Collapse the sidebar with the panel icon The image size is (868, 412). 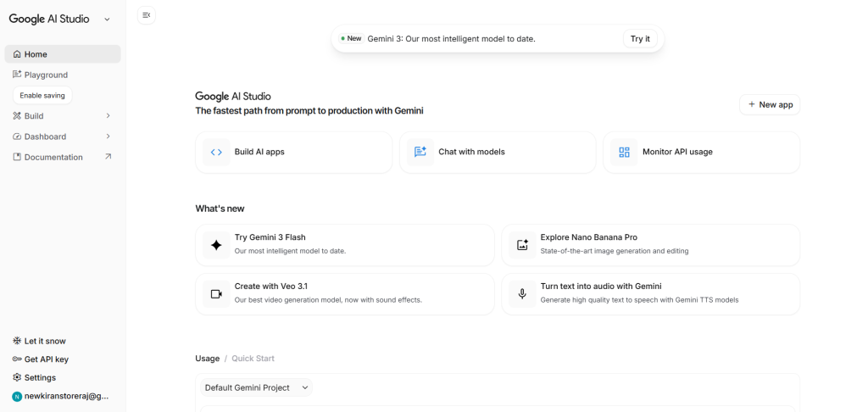point(147,15)
